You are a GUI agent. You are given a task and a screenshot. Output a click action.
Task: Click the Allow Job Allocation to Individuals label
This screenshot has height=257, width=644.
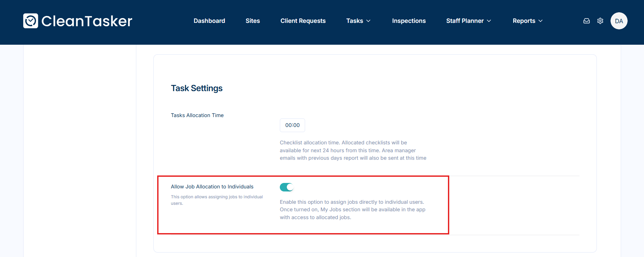[212, 187]
